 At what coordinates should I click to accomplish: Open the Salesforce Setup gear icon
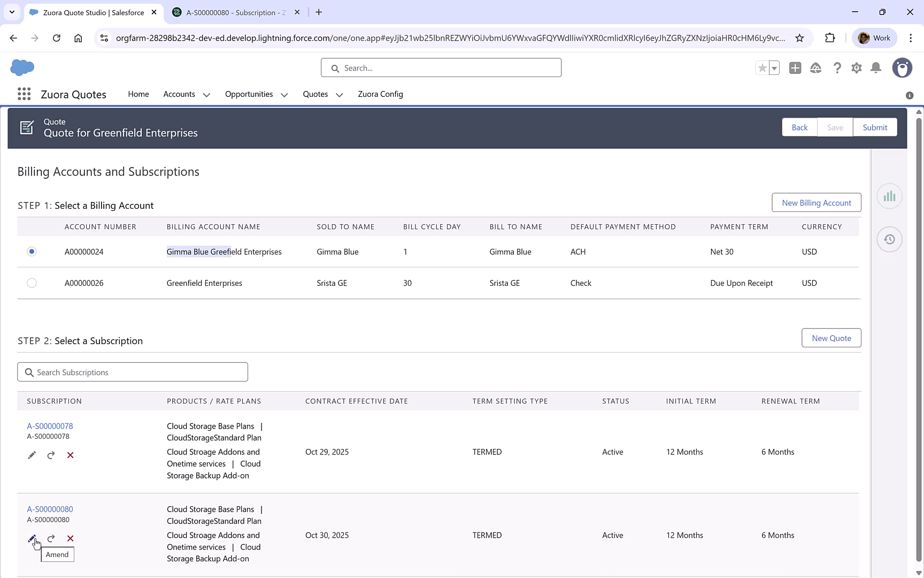tap(856, 68)
